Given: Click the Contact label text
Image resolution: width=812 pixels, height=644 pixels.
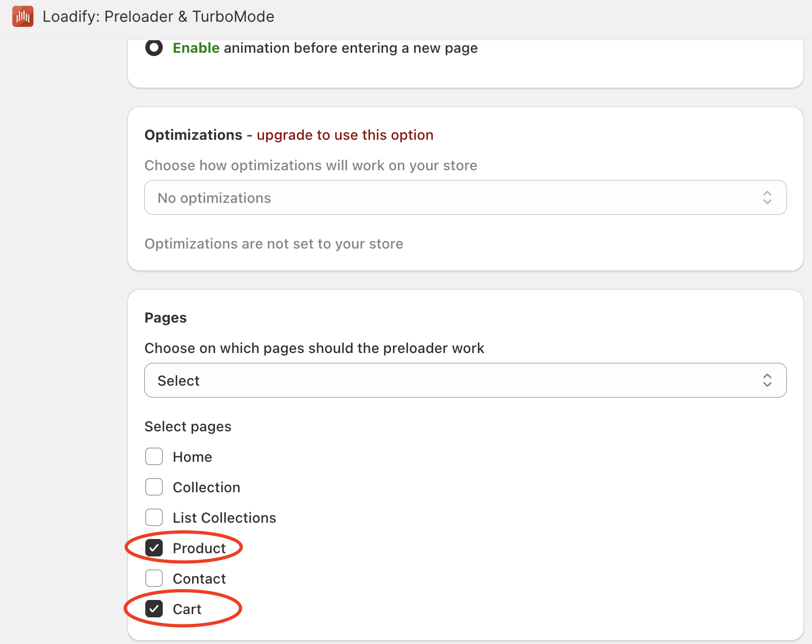Looking at the screenshot, I should tap(199, 579).
